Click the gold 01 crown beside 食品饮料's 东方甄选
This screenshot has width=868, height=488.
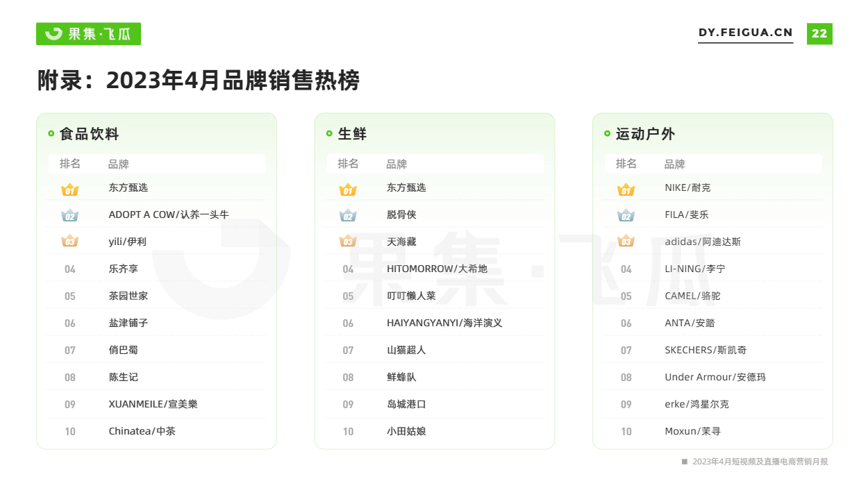[70, 190]
